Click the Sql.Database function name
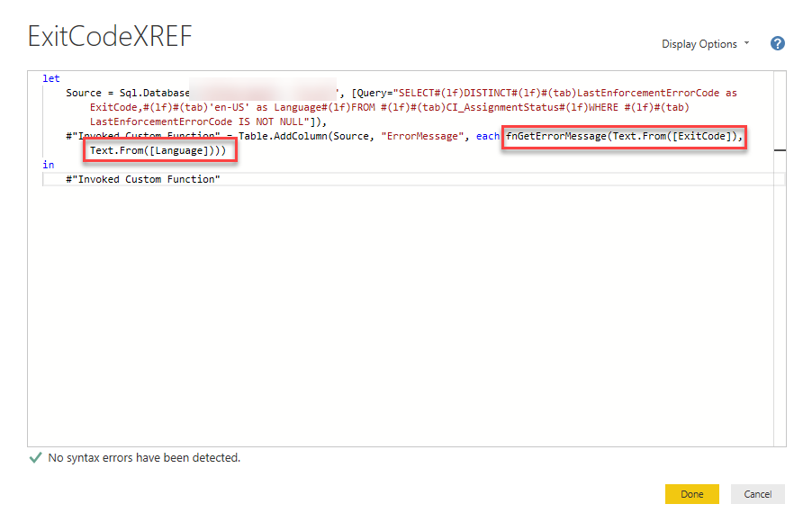 click(x=155, y=93)
